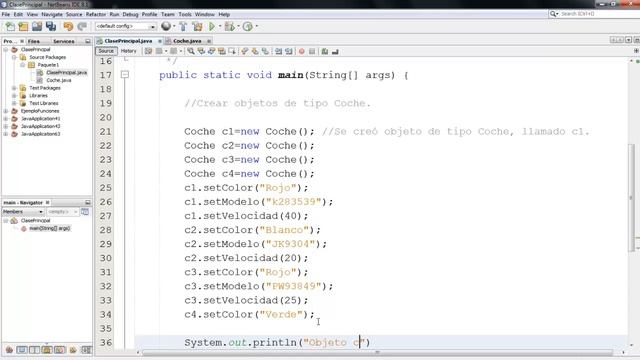The width and height of the screenshot is (640, 360).
Task: Select the EjemploFunciones project
Action: tap(40, 111)
